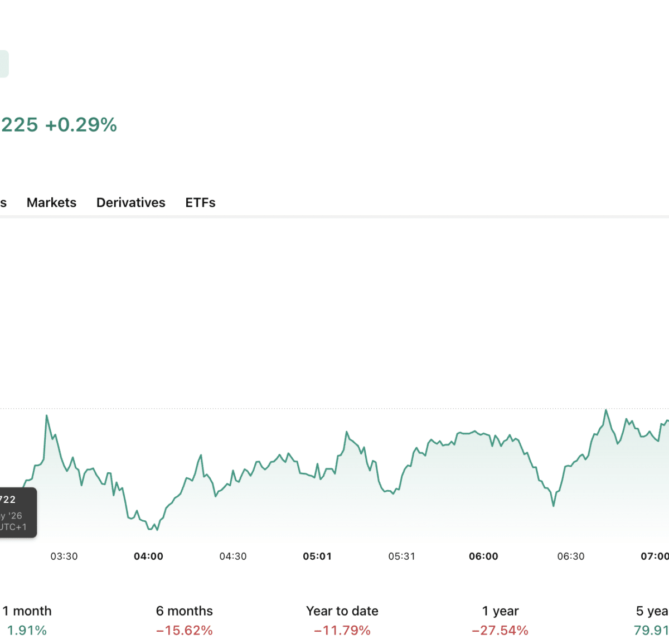Click the bold 04:00 time axis label
This screenshot has height=644, width=669.
(x=148, y=556)
